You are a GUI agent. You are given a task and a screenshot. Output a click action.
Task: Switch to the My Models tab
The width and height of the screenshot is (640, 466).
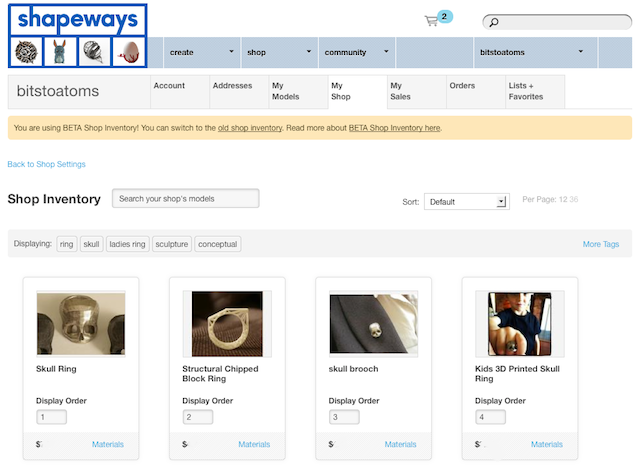click(x=285, y=91)
